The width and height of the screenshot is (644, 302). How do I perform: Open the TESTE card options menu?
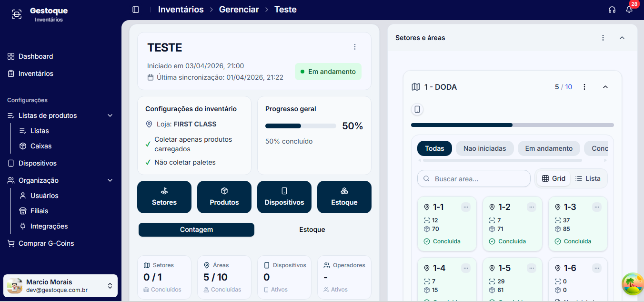(355, 47)
